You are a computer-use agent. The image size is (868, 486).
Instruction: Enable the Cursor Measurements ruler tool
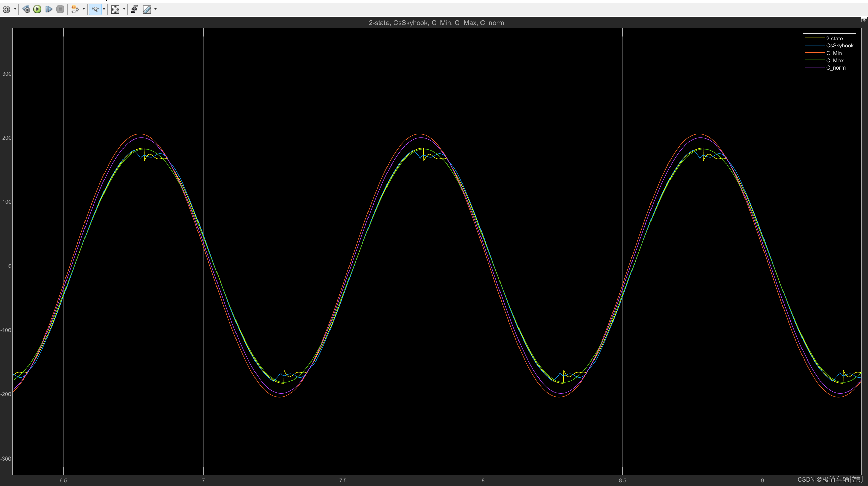147,9
